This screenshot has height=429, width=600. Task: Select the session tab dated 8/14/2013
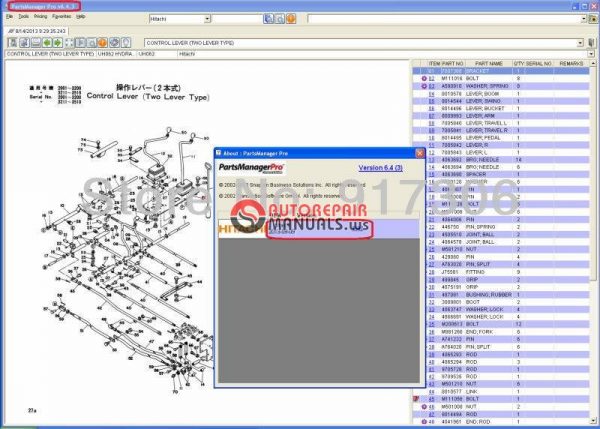point(37,31)
